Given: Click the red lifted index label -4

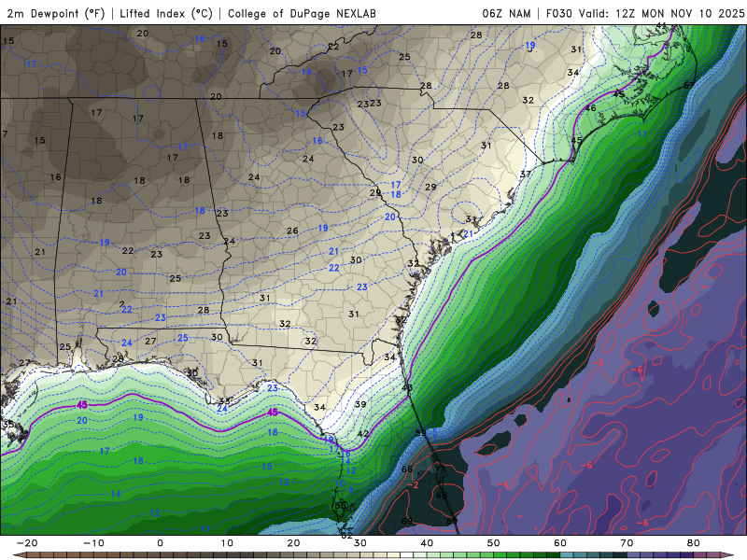Looking at the screenshot, I should (502, 484).
